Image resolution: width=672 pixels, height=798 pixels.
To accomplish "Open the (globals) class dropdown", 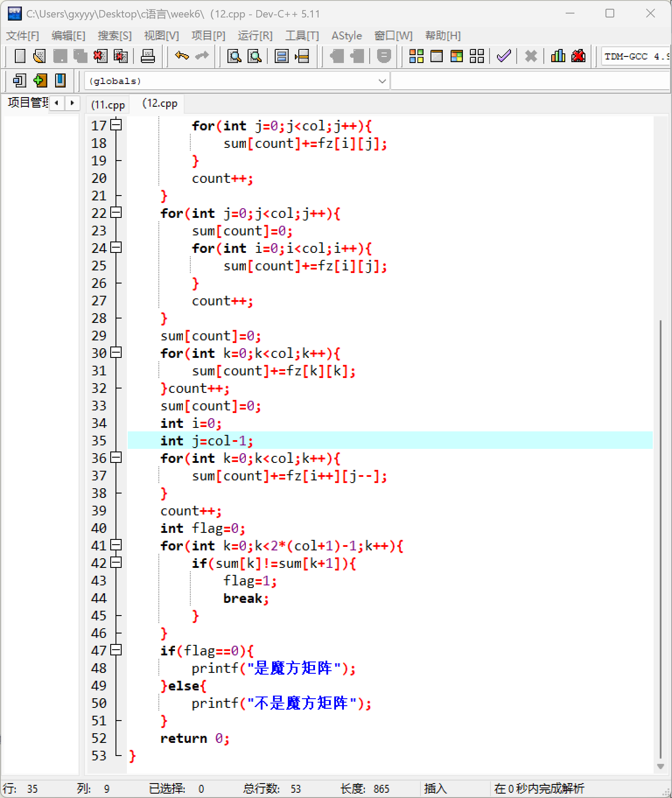I will [237, 81].
